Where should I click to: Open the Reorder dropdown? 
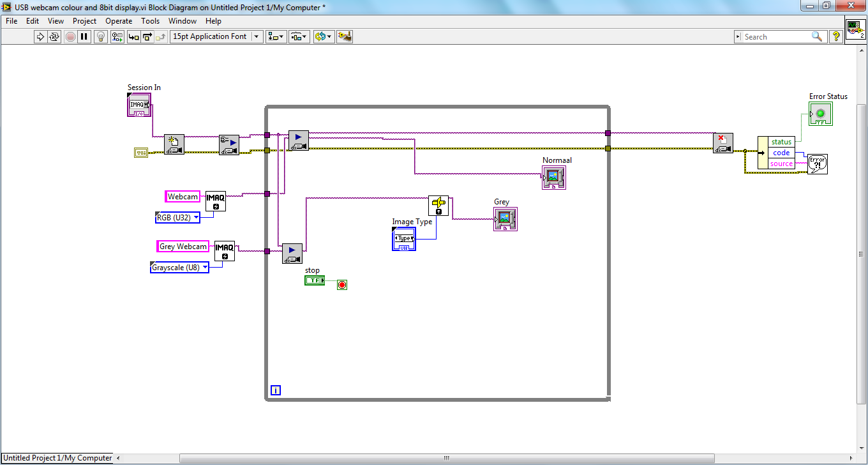tap(323, 36)
